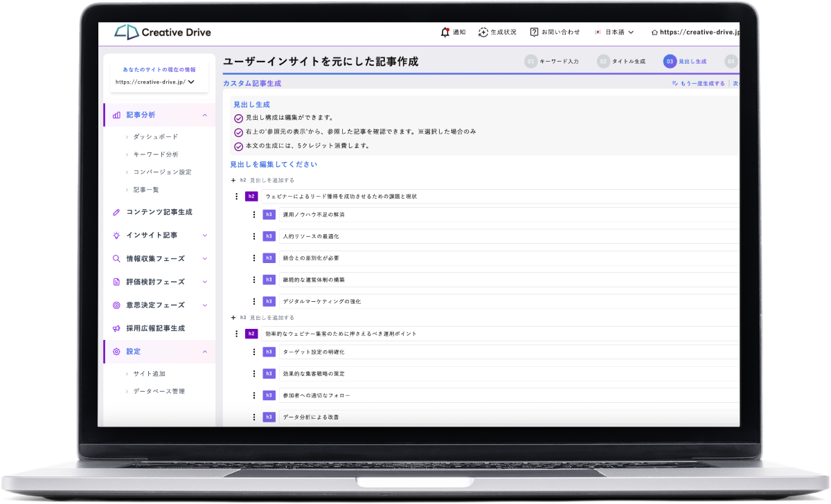Open the site URL selector in sidebar

pyautogui.click(x=154, y=82)
